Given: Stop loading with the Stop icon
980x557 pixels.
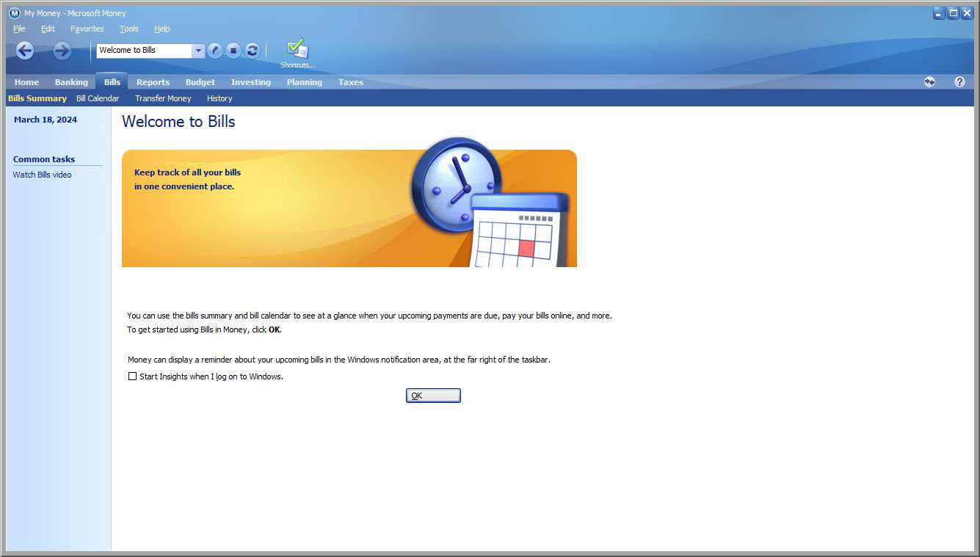Looking at the screenshot, I should [233, 51].
